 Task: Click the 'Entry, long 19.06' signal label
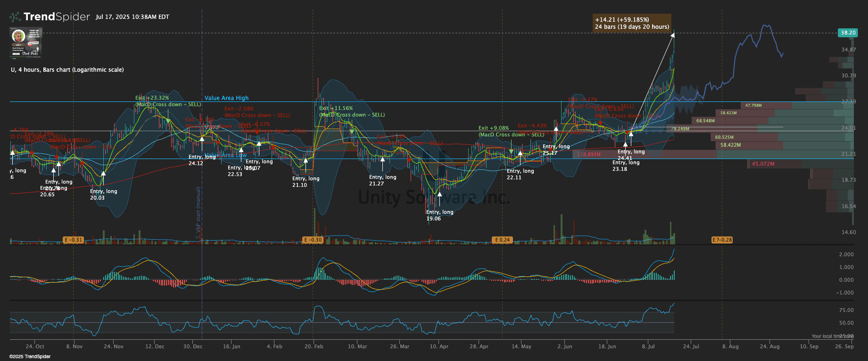[439, 215]
